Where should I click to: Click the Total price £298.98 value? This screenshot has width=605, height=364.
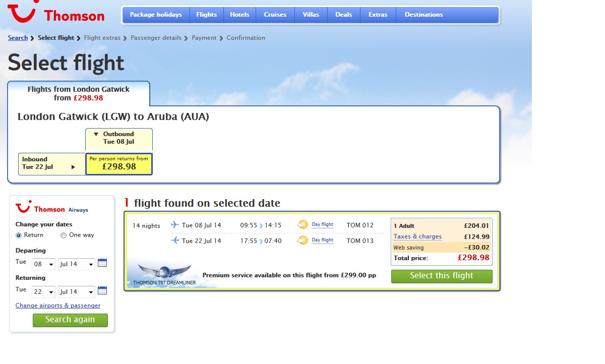(x=473, y=258)
